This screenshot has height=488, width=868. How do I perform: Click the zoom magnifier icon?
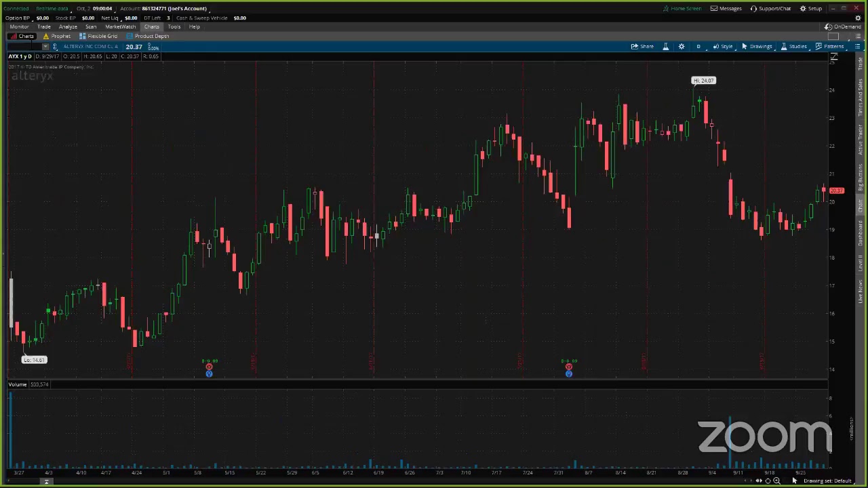tap(776, 481)
